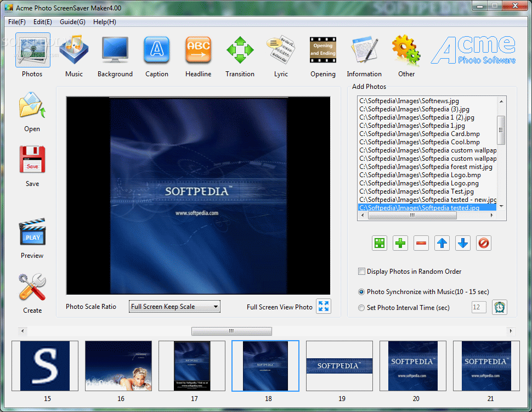
Task: Select the Headline ABC icon
Action: (198, 50)
